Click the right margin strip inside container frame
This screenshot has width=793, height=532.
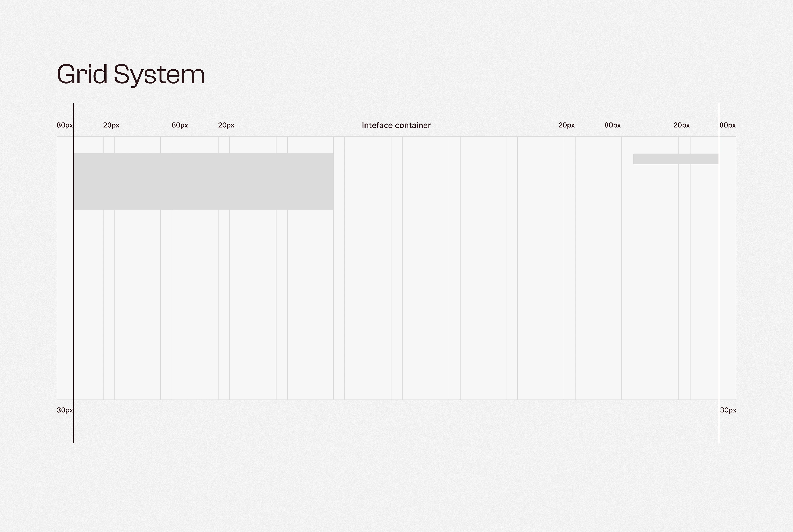click(727, 268)
